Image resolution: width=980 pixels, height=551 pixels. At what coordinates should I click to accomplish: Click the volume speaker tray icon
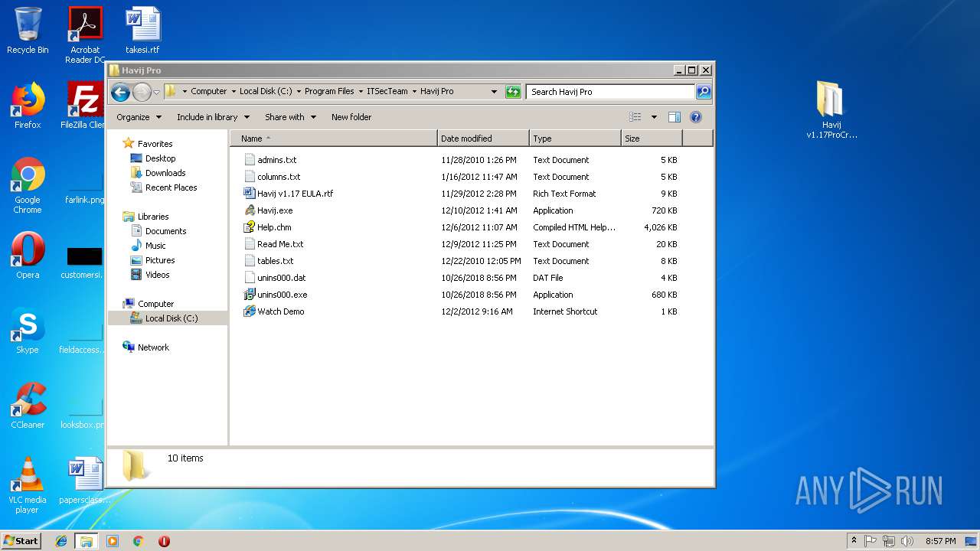(907, 541)
